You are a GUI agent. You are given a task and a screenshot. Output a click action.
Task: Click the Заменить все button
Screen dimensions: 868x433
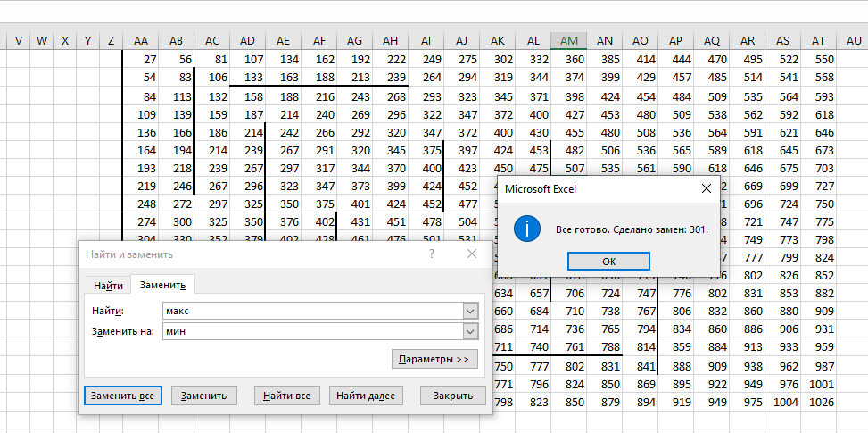coord(123,396)
